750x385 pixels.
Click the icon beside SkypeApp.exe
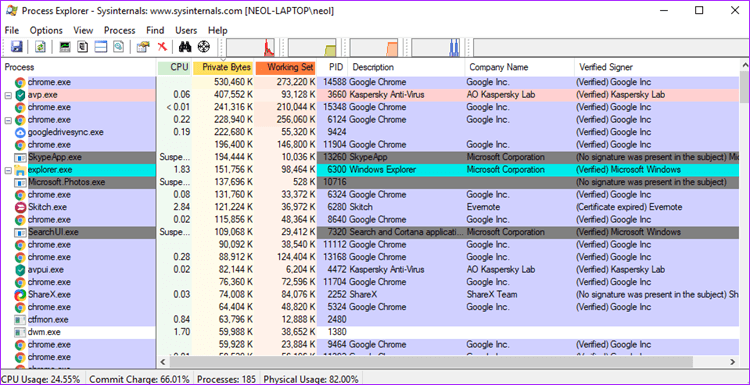20,157
